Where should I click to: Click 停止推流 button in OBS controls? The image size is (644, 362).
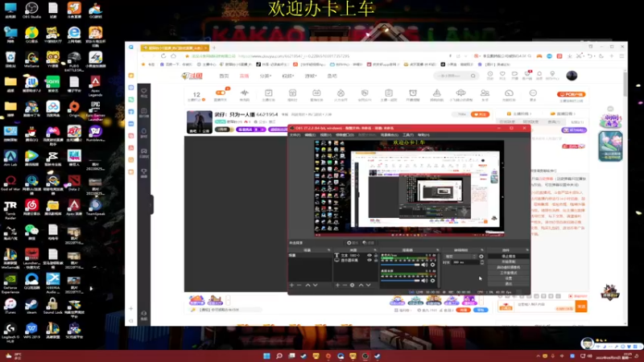coord(509,256)
